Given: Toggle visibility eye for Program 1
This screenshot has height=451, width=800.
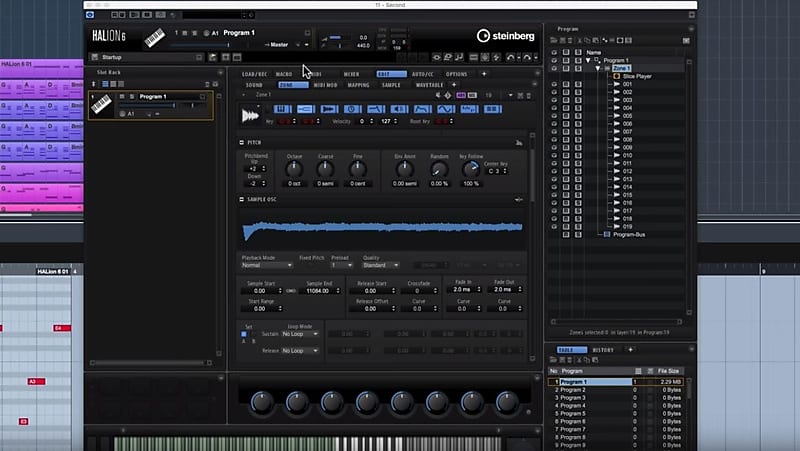Looking at the screenshot, I should 555,60.
